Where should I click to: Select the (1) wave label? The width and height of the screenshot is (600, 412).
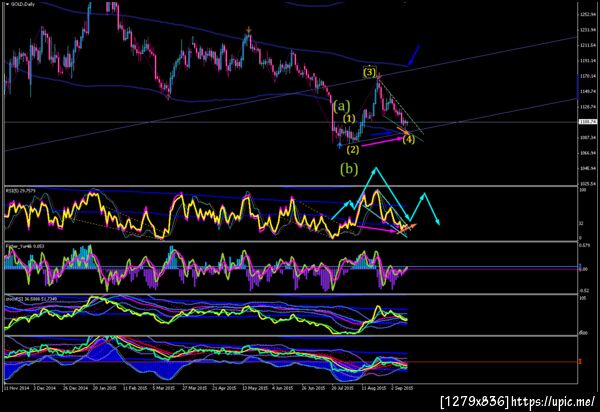tap(349, 119)
